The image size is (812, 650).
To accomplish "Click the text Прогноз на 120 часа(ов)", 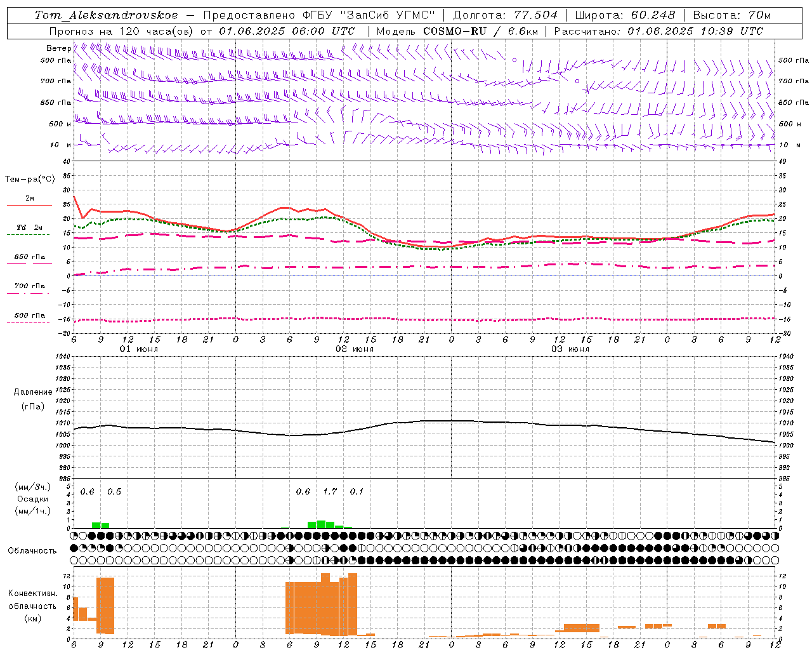I will [x=122, y=31].
